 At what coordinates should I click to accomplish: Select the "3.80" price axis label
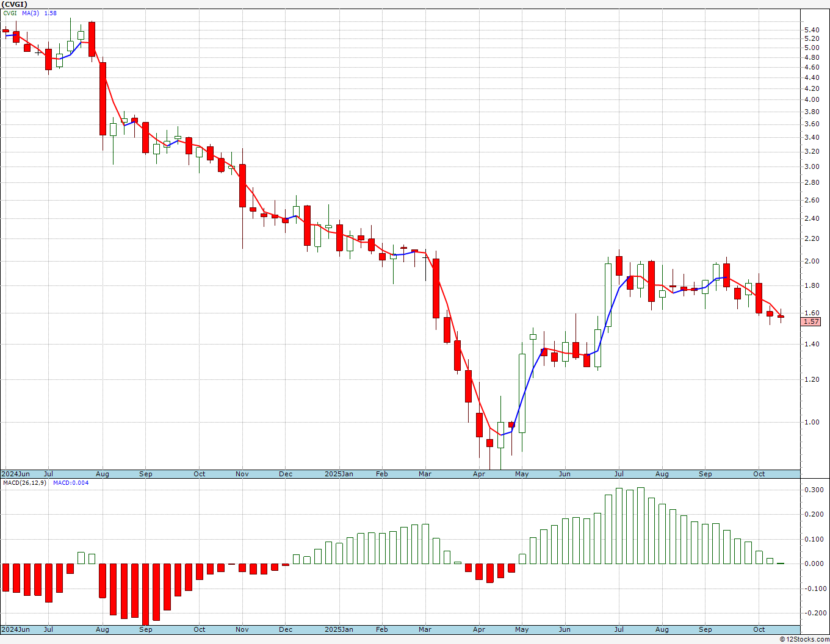[x=812, y=112]
